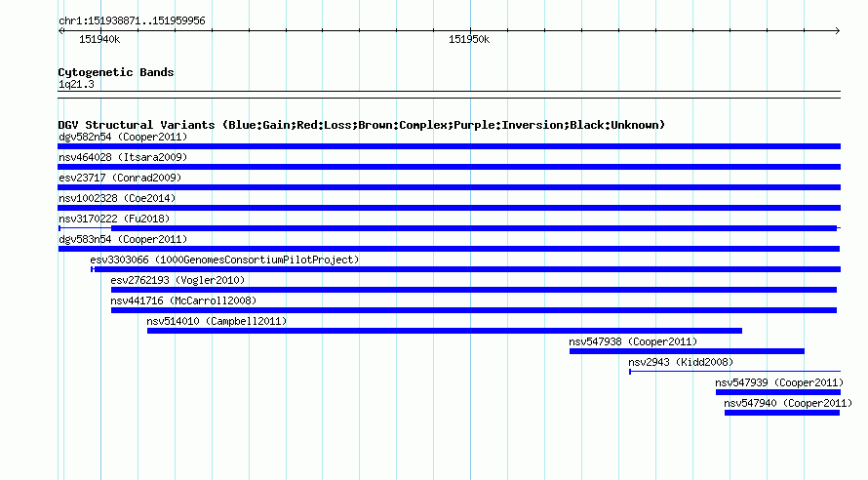The image size is (868, 480).
Task: Click the blue bar under nsv547940
Action: 782,413
